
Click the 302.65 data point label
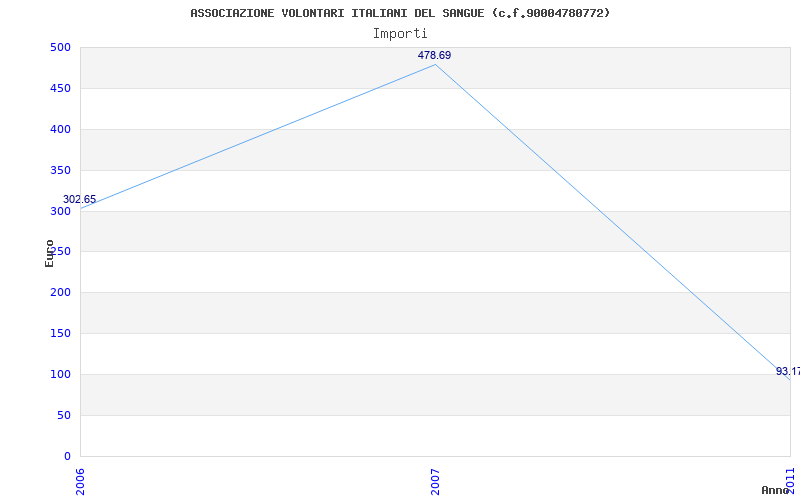(80, 199)
